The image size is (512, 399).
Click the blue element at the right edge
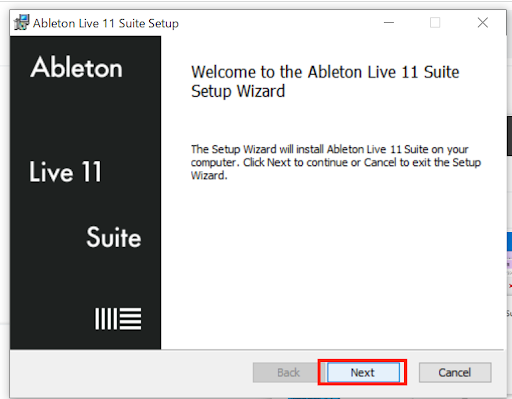point(509,241)
